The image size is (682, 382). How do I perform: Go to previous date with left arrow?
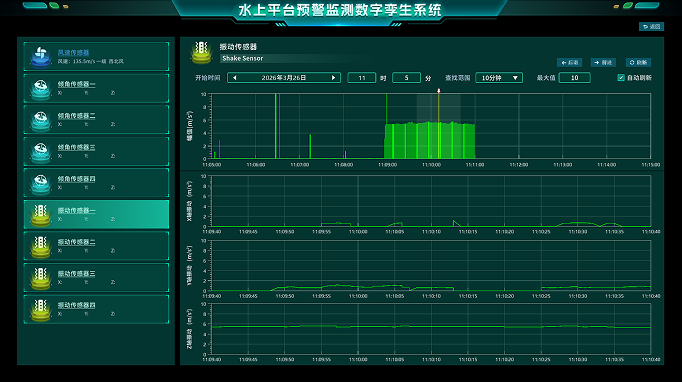[235, 78]
